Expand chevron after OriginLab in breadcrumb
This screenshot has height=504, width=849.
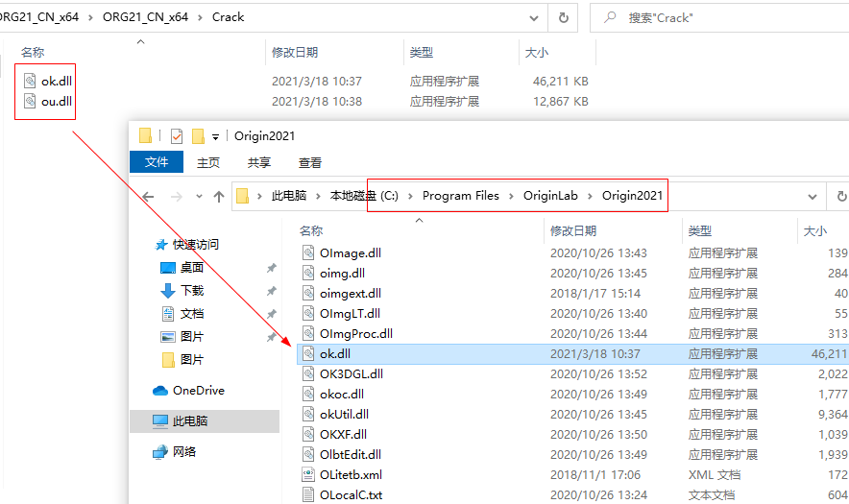[x=590, y=196]
